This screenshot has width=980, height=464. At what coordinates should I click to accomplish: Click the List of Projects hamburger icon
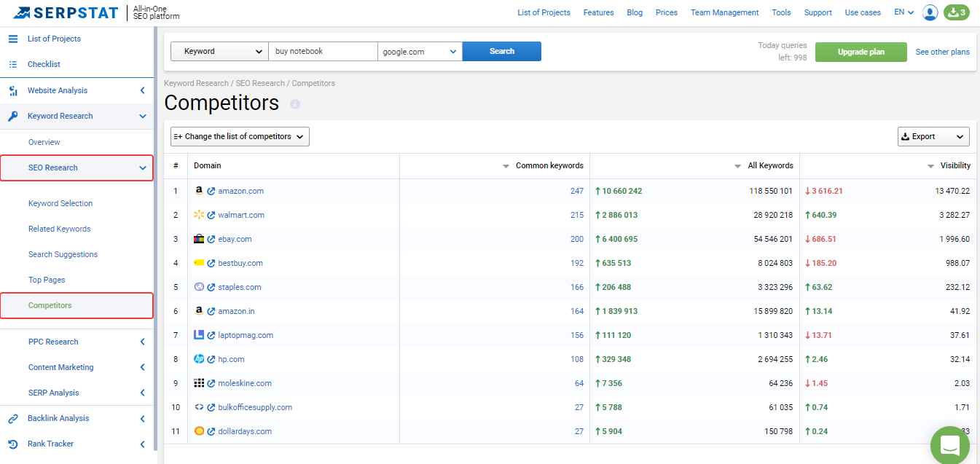(x=13, y=39)
